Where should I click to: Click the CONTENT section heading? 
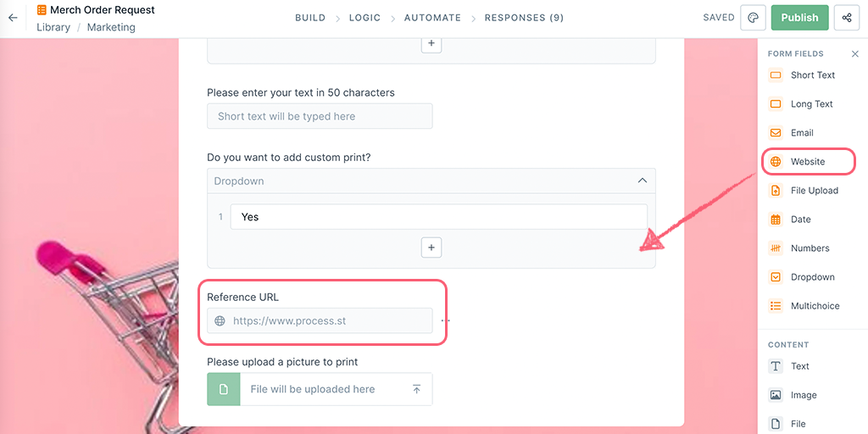788,344
